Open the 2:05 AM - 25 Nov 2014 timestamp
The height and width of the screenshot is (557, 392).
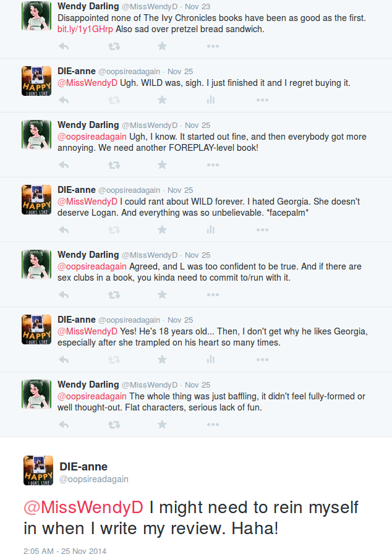(x=65, y=551)
